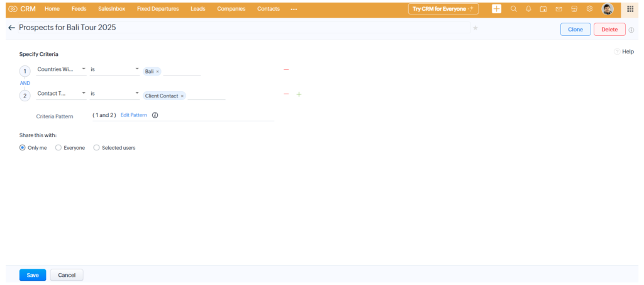Screen dimensions: 644x285
Task: Open the apps grid launcher
Action: pos(630,9)
